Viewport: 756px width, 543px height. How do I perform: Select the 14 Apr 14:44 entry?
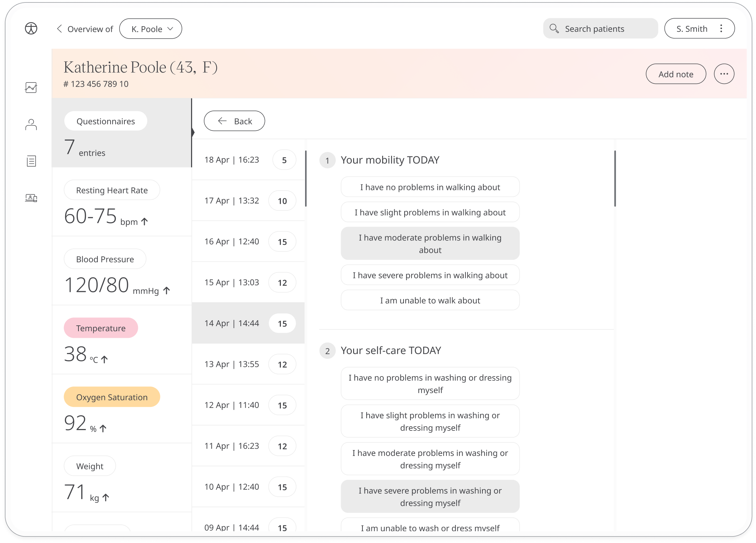click(248, 323)
